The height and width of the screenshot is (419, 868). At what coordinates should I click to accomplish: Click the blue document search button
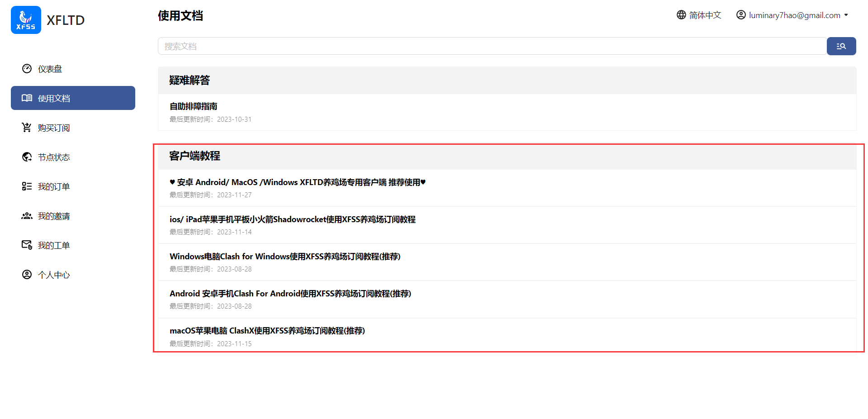click(841, 46)
